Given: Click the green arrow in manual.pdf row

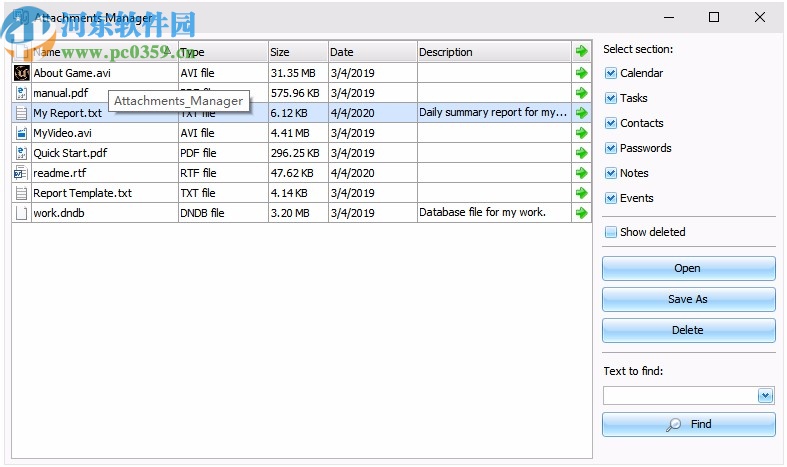Looking at the screenshot, I should (x=581, y=93).
